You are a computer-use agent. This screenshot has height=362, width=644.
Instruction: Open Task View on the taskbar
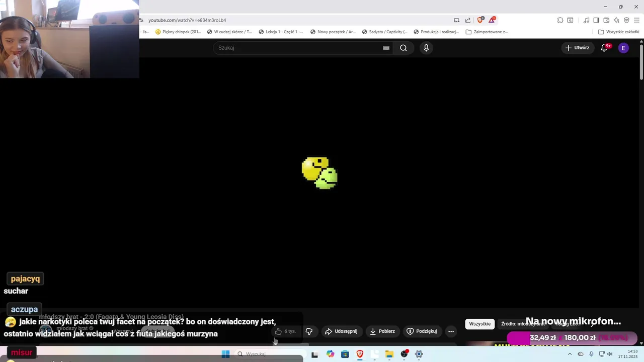(314, 354)
